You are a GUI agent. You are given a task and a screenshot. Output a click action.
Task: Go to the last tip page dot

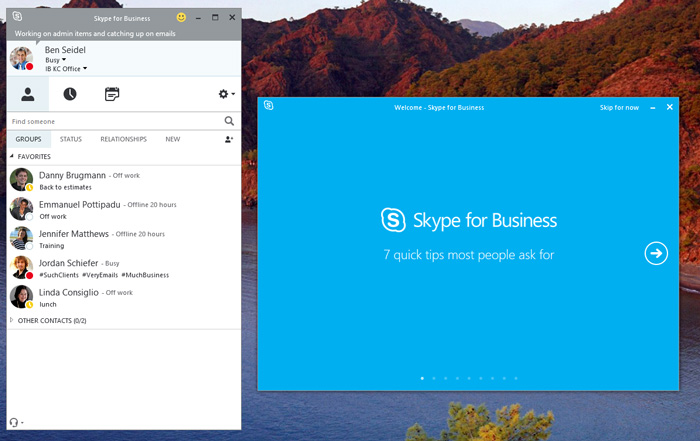[516, 378]
